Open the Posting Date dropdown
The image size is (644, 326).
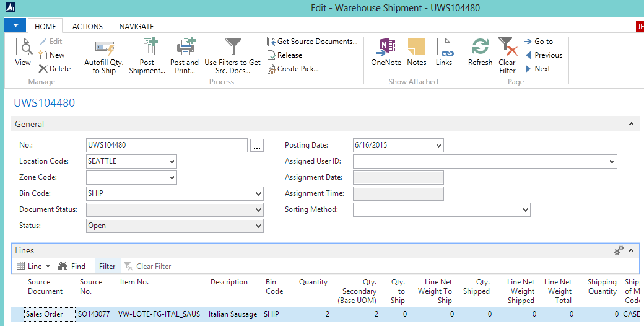point(438,145)
